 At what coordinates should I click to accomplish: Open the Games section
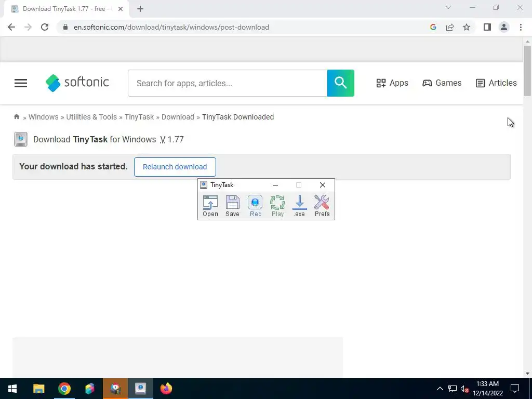click(442, 83)
